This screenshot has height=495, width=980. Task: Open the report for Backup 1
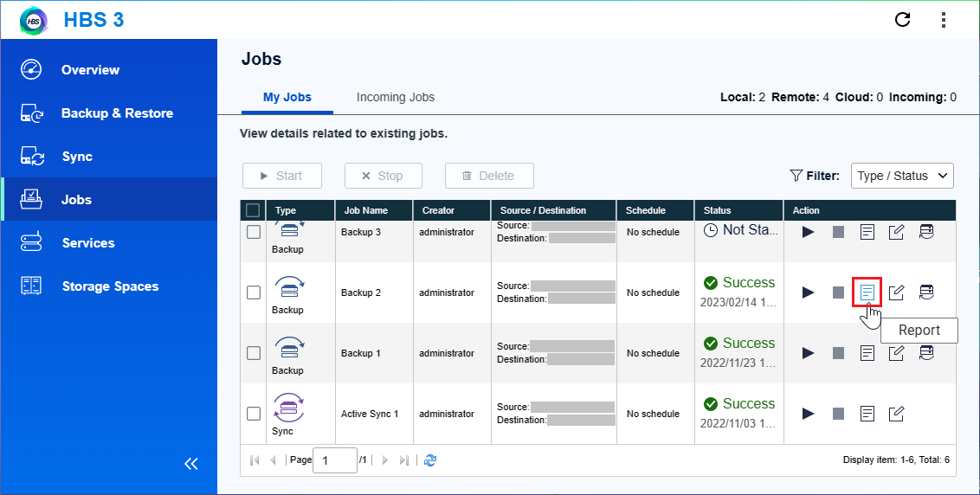click(x=867, y=353)
